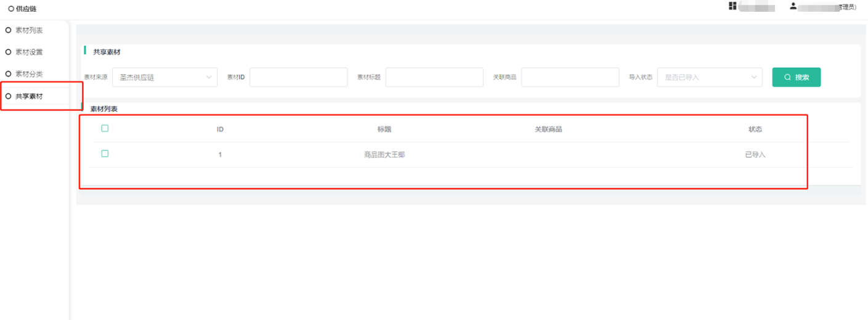
Task: Expand the 导入状态 dropdown
Action: coord(710,77)
